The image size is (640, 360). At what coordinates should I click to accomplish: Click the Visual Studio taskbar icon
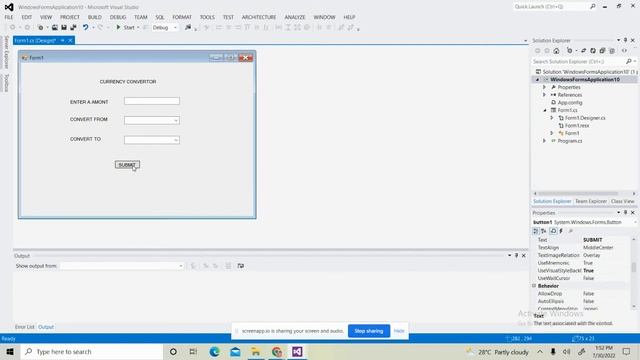297,351
